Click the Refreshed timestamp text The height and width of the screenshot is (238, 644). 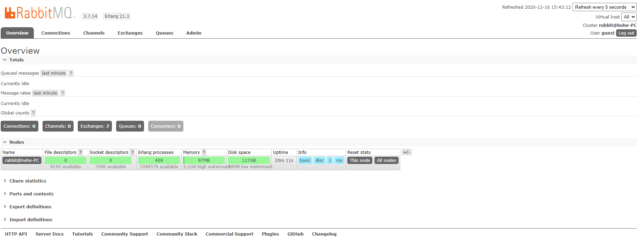coord(536,7)
